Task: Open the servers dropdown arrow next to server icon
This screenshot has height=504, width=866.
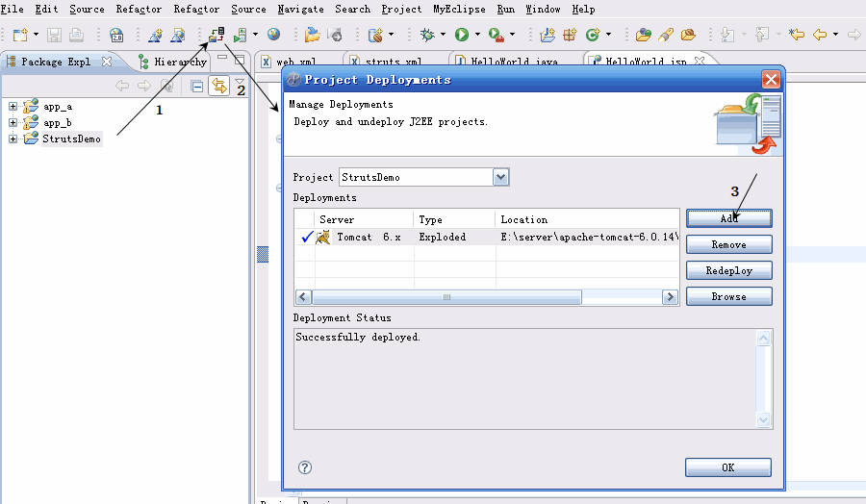Action: tap(255, 35)
